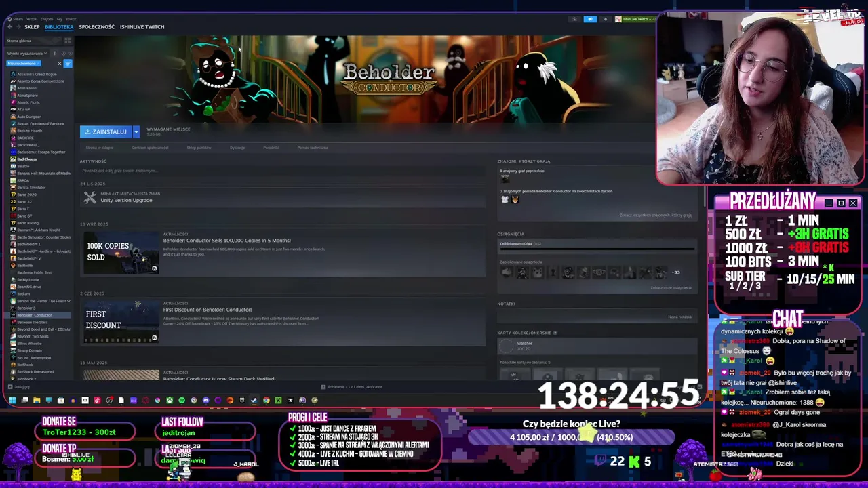Open File Explorer from the taskbar
The height and width of the screenshot is (488, 868).
pos(37,401)
